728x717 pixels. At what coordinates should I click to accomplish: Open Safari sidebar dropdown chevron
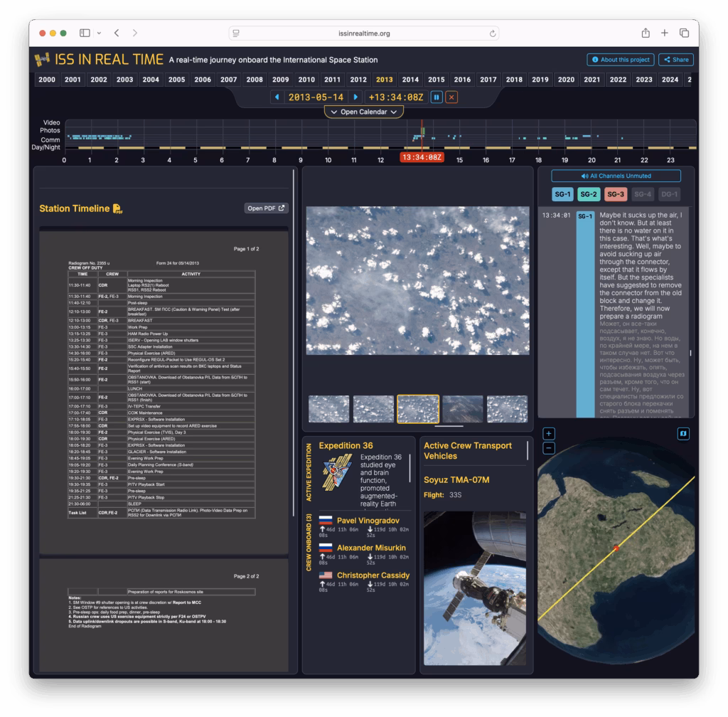pos(99,33)
